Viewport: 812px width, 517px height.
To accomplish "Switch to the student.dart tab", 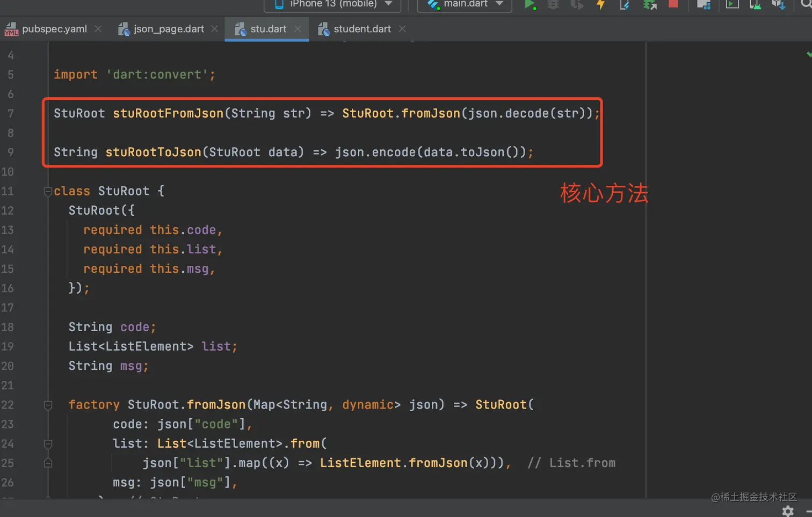I will pyautogui.click(x=362, y=29).
